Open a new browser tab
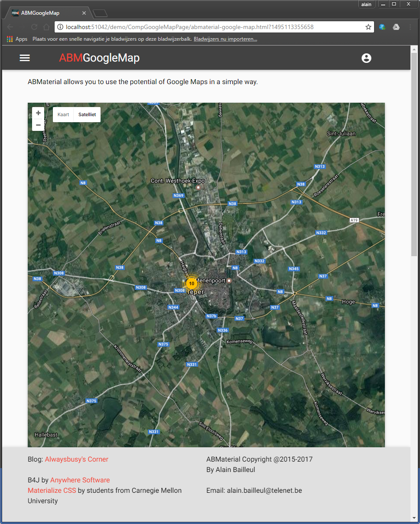 point(100,13)
